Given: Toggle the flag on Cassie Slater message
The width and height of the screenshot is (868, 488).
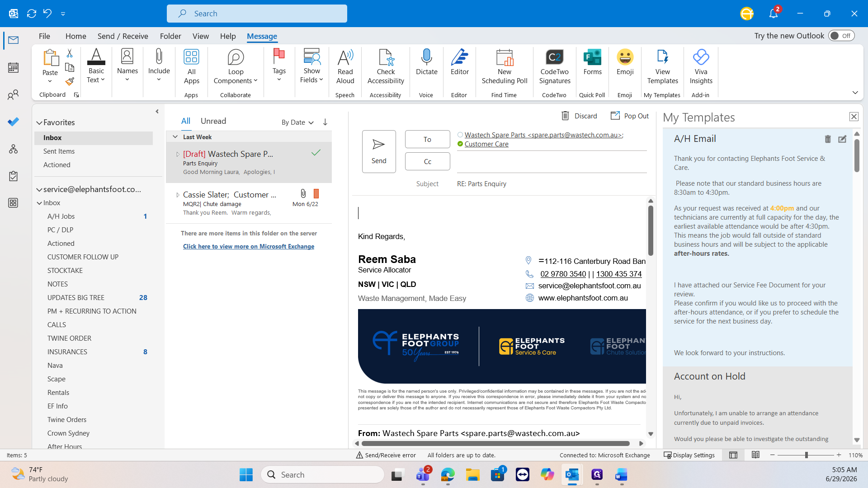Looking at the screenshot, I should tap(316, 194).
